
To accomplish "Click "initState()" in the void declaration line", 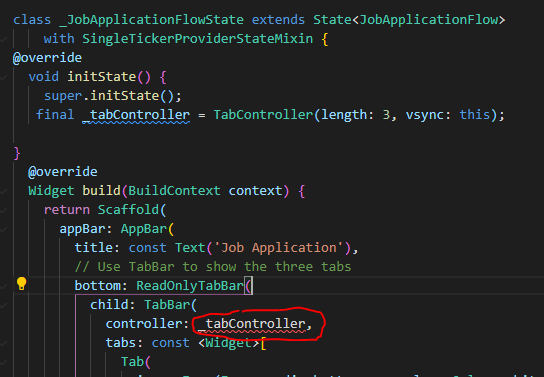I will coord(109,77).
